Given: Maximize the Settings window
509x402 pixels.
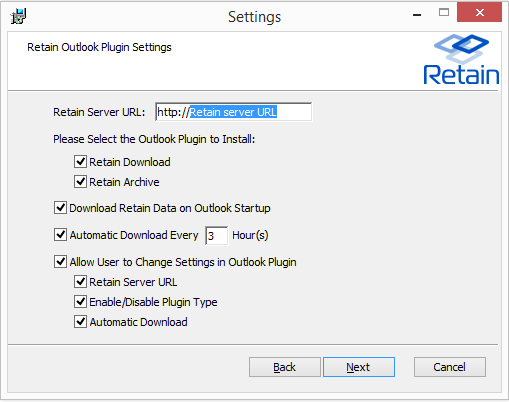Looking at the screenshot, I should 444,13.
